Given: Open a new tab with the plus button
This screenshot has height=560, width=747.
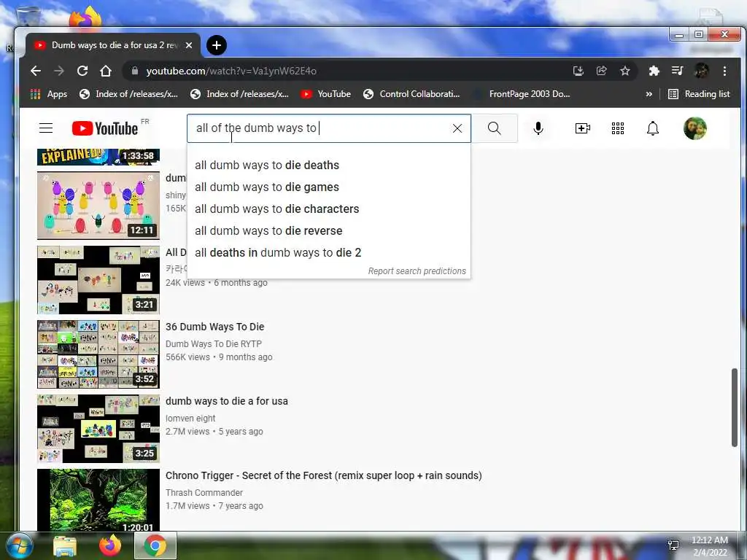Looking at the screenshot, I should [216, 45].
